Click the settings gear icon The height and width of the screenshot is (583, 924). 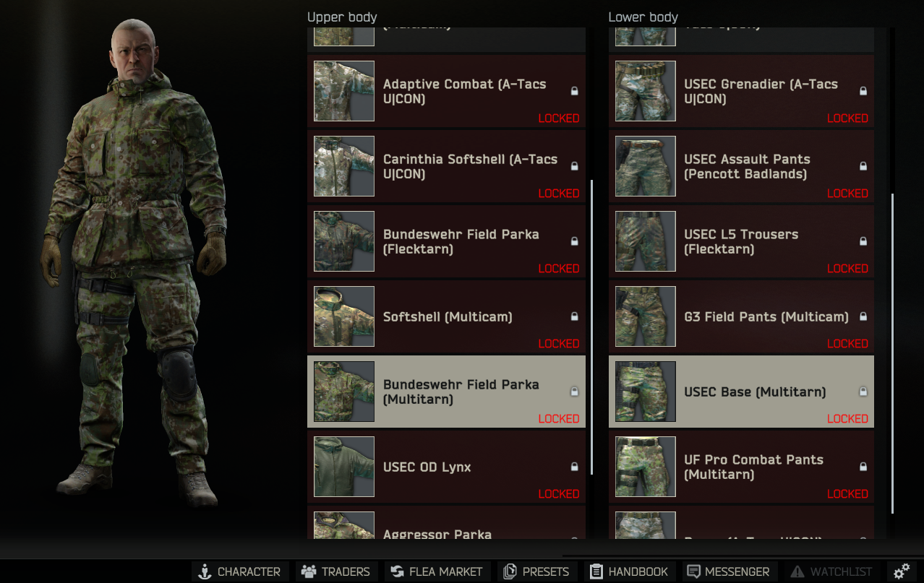901,571
